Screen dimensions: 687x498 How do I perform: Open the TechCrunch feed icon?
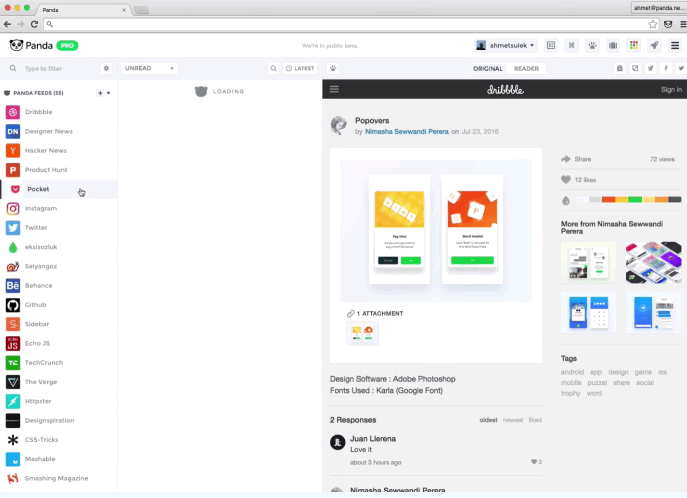point(13,363)
